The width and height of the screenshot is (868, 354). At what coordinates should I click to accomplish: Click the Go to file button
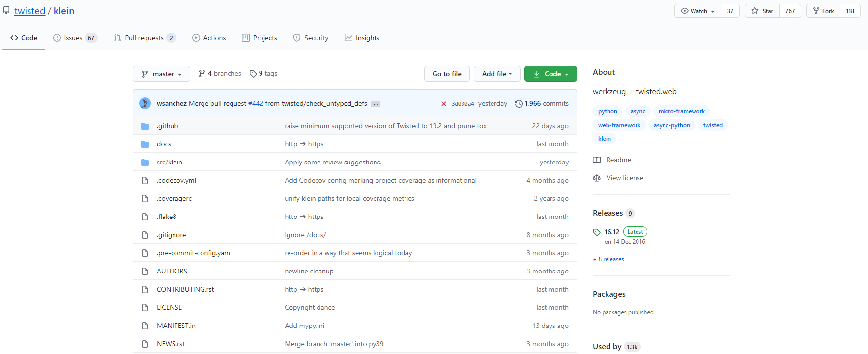(447, 74)
